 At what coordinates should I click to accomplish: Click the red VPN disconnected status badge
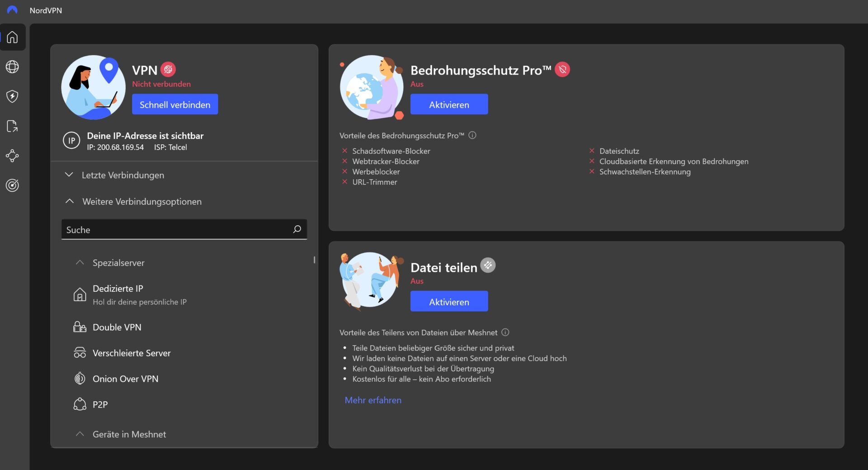click(168, 69)
